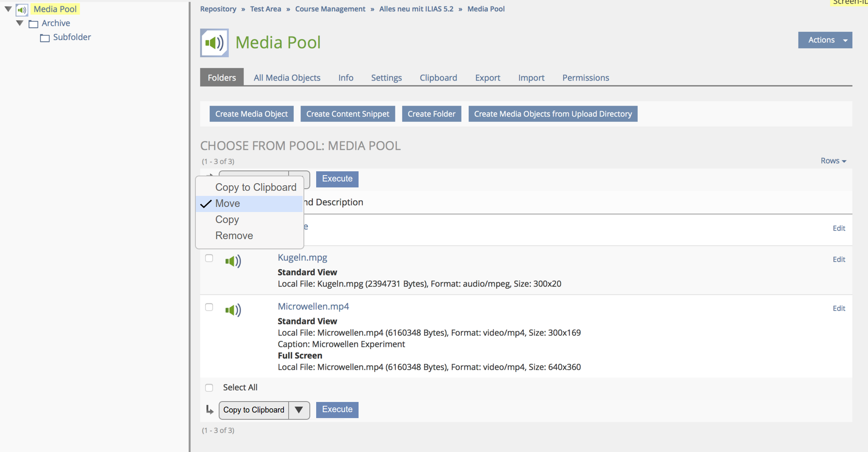Click the arrow icon beside bottom action dropdown
This screenshot has height=452, width=868.
click(x=209, y=410)
